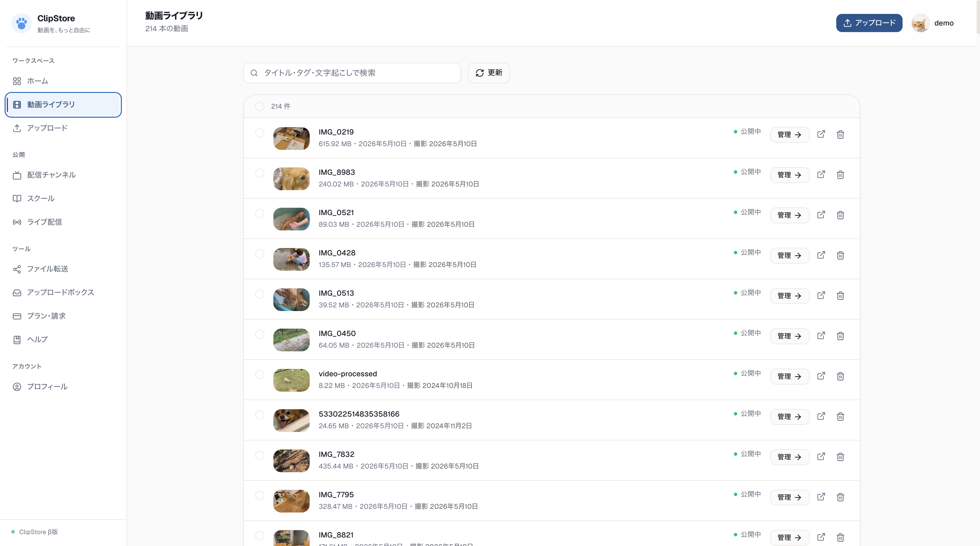Delete IMG_8983 with trash icon

pyautogui.click(x=840, y=175)
